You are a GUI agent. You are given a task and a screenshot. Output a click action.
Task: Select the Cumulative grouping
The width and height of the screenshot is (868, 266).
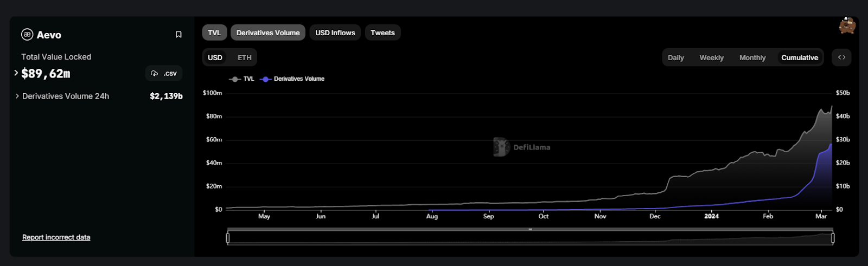pos(800,57)
